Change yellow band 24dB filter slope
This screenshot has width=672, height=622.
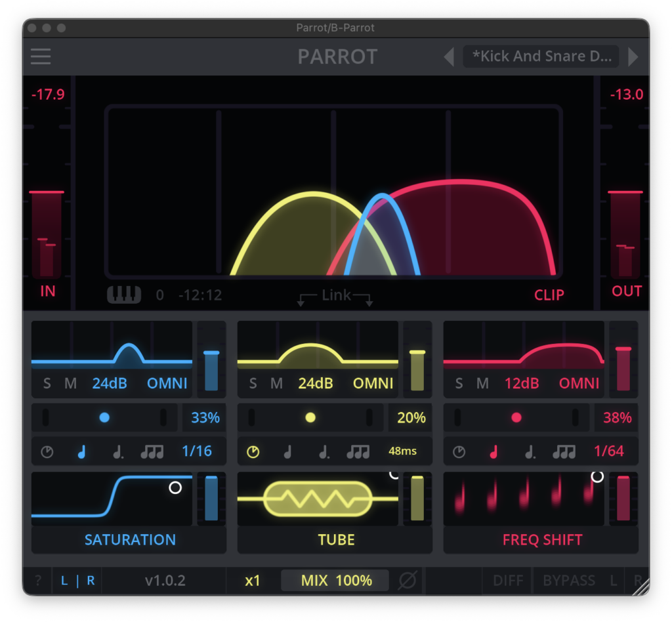click(x=316, y=383)
